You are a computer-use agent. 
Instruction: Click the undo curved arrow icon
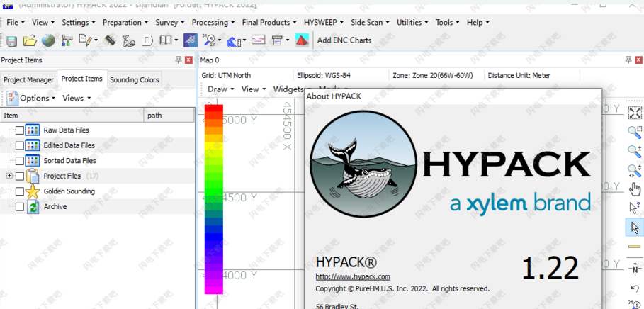point(635,288)
